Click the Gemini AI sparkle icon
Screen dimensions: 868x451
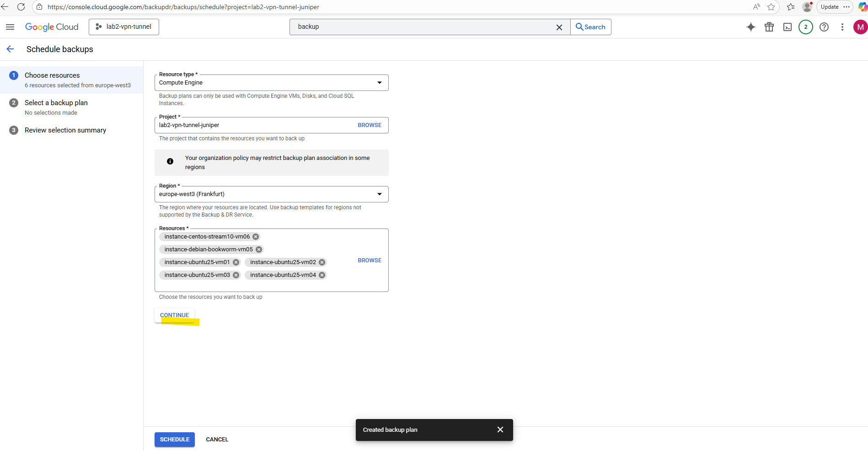(751, 27)
